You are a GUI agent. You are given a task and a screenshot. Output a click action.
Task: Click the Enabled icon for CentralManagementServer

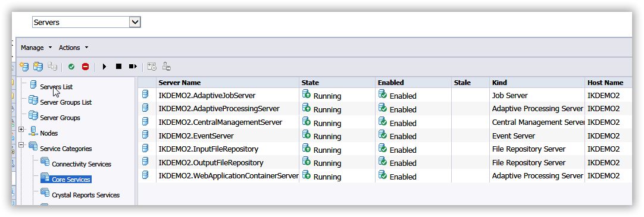point(383,121)
